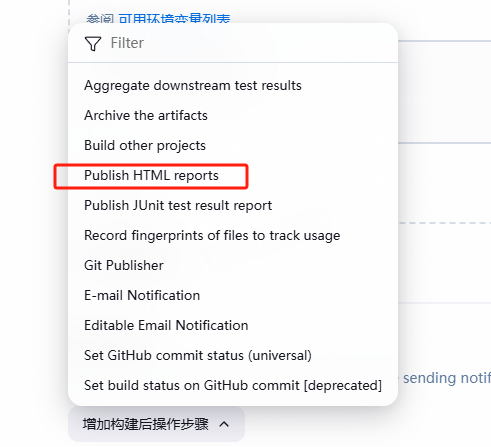Open the 可用环境变量列表 link
This screenshot has width=491, height=447.
point(174,18)
